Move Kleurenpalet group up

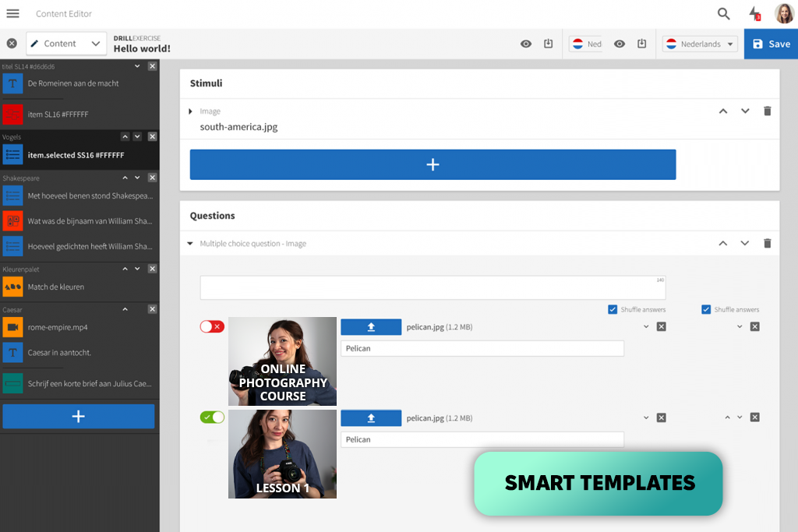pyautogui.click(x=125, y=269)
